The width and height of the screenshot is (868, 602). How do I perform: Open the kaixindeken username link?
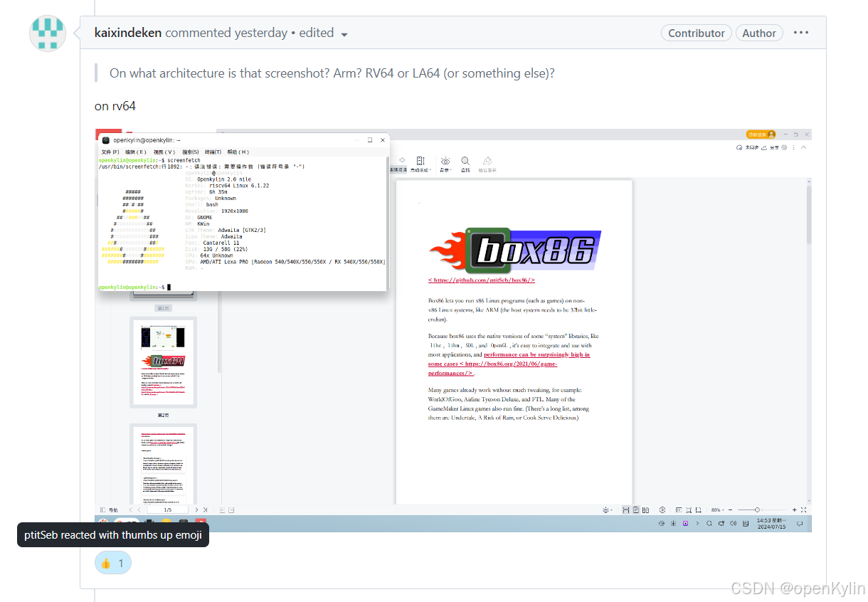128,33
